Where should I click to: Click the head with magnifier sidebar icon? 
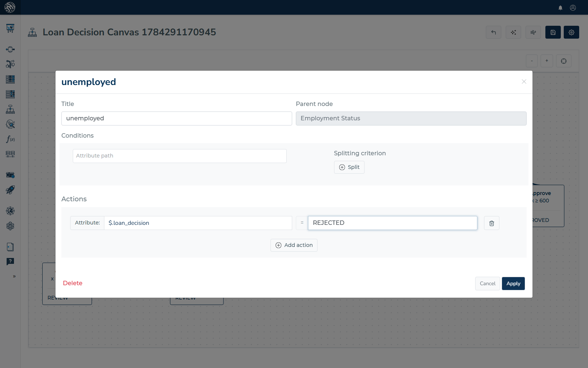pyautogui.click(x=10, y=124)
